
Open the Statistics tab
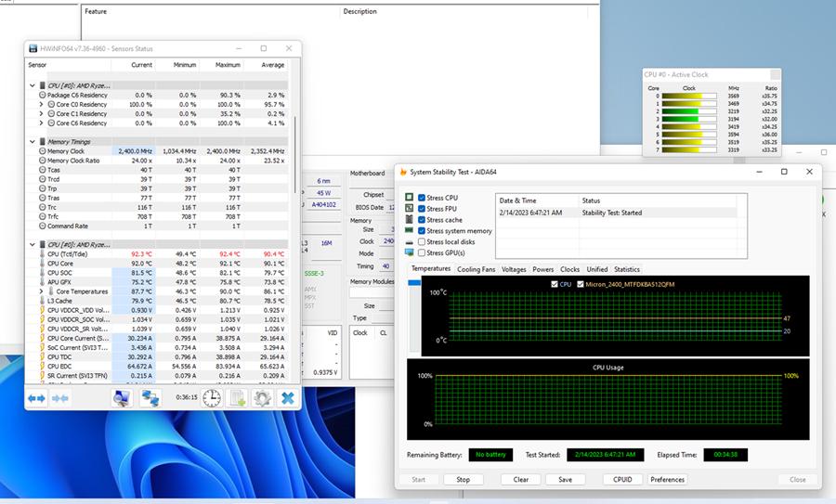[627, 269]
